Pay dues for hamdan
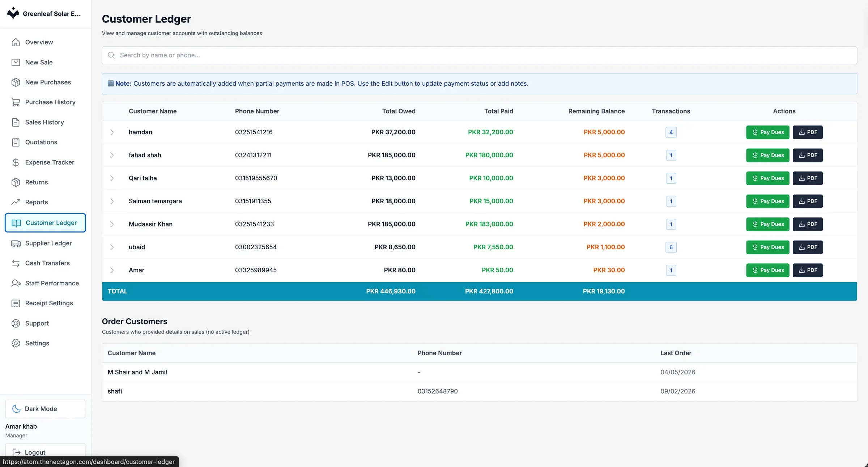This screenshot has width=868, height=467. pyautogui.click(x=767, y=132)
